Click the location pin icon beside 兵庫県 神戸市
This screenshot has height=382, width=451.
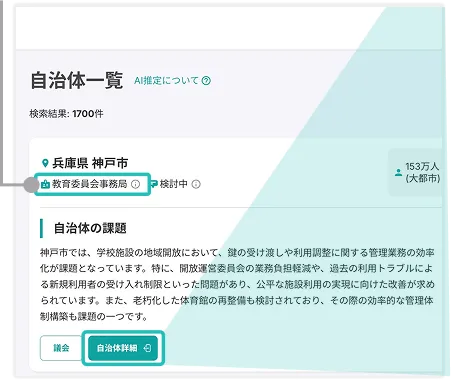click(x=45, y=163)
